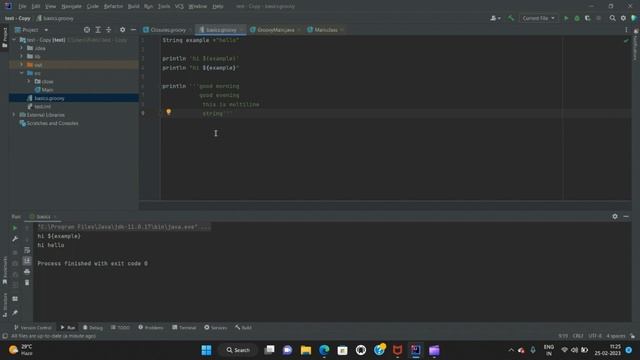The image size is (640, 360).
Task: Expand the lib folder arrow
Action: [x=22, y=56]
